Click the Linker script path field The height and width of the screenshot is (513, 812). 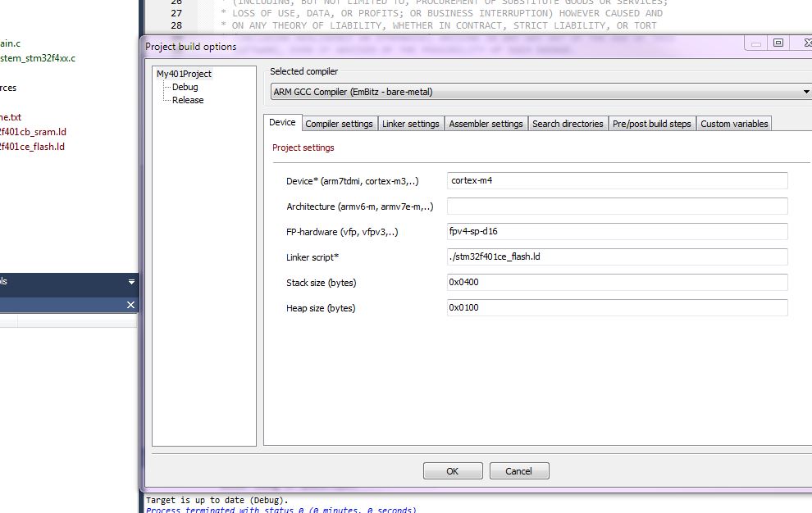(617, 257)
